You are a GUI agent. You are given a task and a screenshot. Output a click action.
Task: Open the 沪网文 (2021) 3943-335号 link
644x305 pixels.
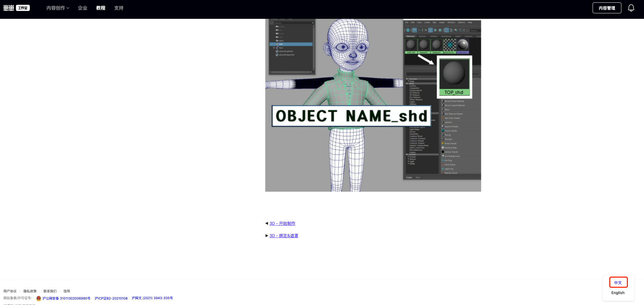tap(152, 298)
